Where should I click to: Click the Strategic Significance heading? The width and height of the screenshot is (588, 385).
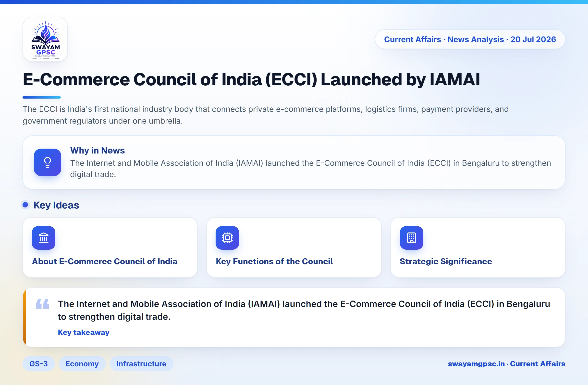pos(446,261)
